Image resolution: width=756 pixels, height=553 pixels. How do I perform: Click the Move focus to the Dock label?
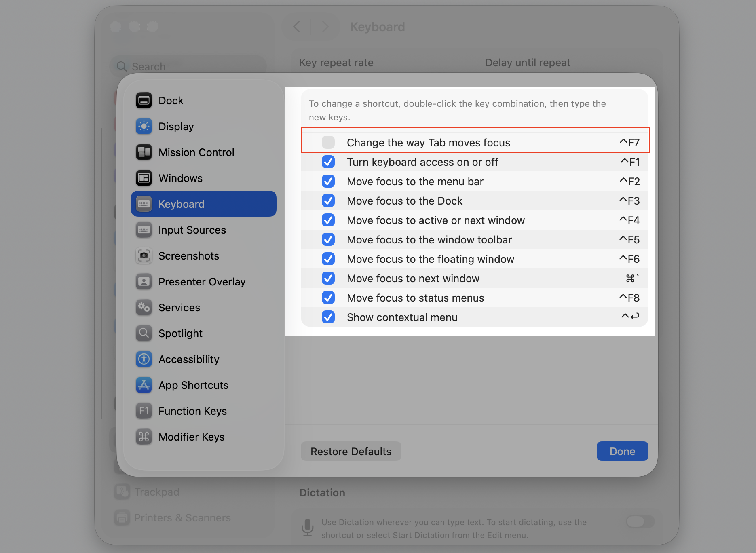(405, 201)
